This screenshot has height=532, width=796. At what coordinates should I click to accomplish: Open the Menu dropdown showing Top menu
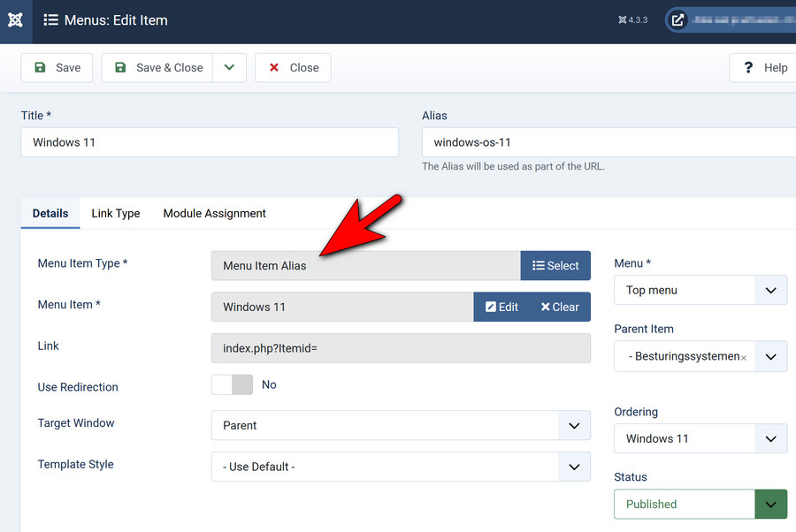[x=700, y=290]
